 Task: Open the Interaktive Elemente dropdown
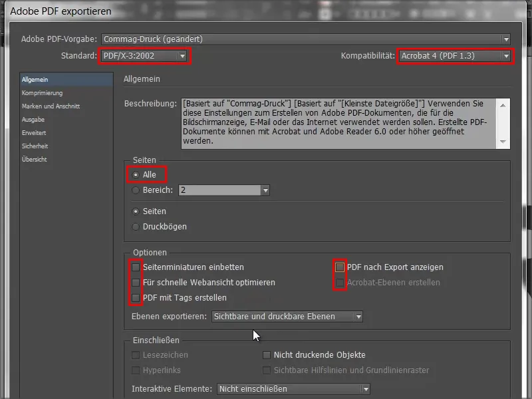pyautogui.click(x=293, y=389)
